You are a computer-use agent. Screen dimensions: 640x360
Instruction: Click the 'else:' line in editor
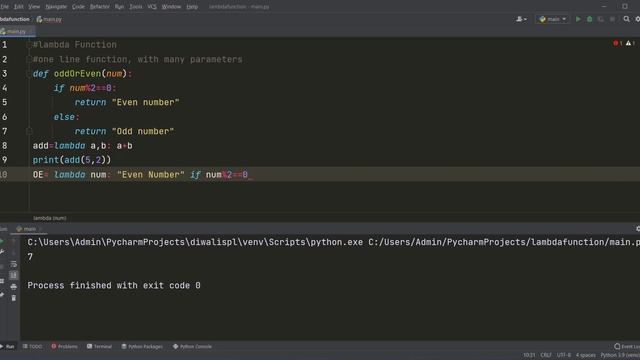(x=67, y=117)
